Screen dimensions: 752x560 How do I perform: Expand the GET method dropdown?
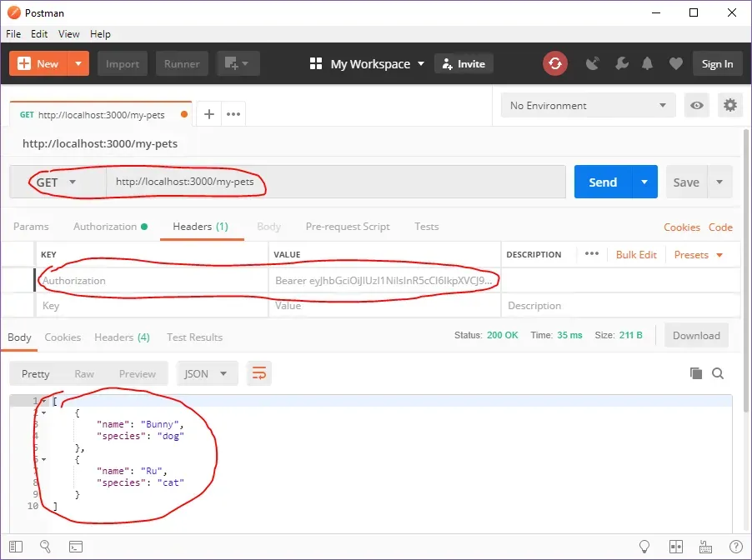pos(57,182)
